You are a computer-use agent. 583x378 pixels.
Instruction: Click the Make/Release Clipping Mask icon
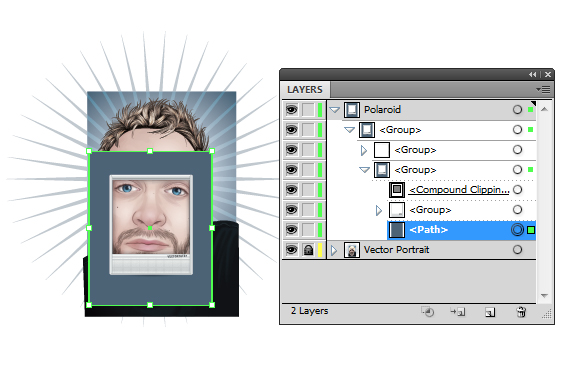[428, 312]
